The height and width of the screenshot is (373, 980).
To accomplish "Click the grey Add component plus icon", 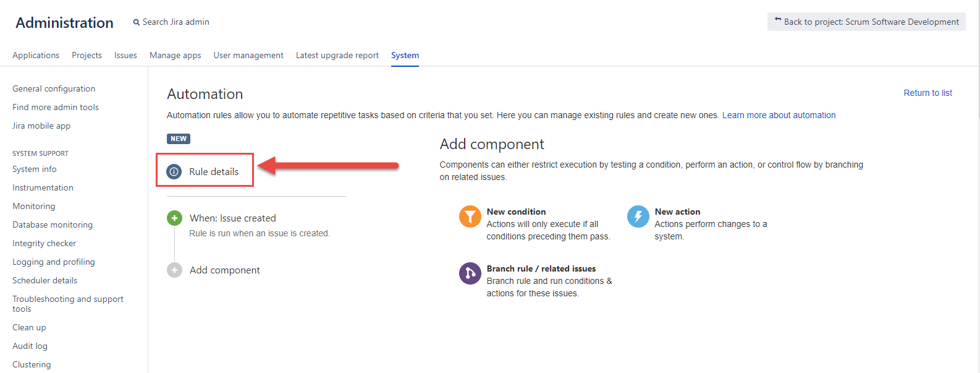I will pyautogui.click(x=175, y=270).
